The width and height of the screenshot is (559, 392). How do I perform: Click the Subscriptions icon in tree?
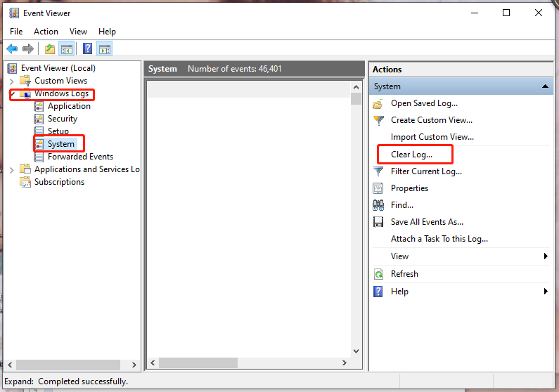(x=25, y=182)
